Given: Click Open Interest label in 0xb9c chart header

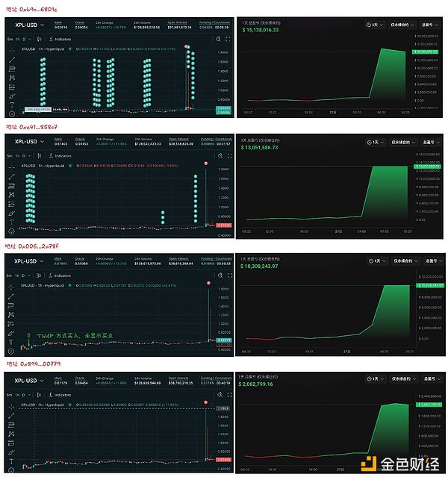Looking at the screenshot, I should point(177,22).
